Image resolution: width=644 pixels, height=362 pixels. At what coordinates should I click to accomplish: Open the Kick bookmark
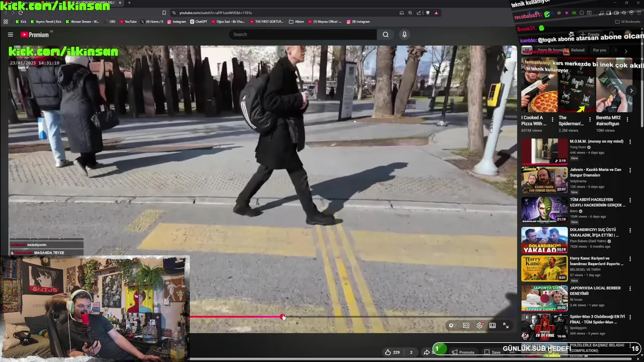coord(21,22)
